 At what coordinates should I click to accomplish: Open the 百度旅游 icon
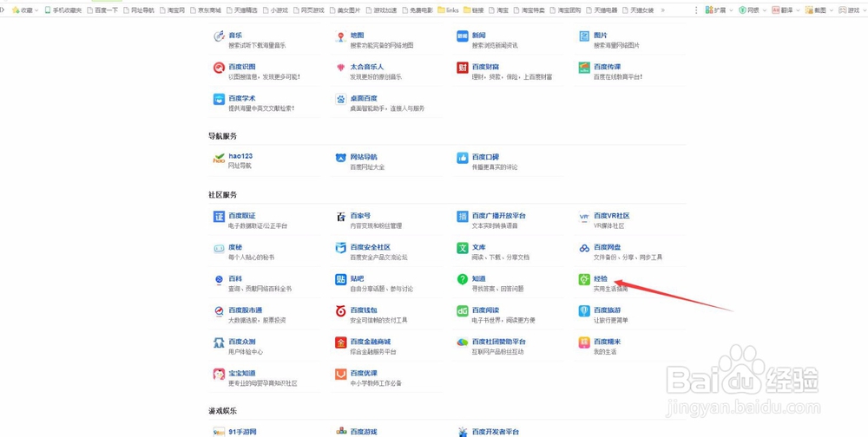[x=584, y=311]
